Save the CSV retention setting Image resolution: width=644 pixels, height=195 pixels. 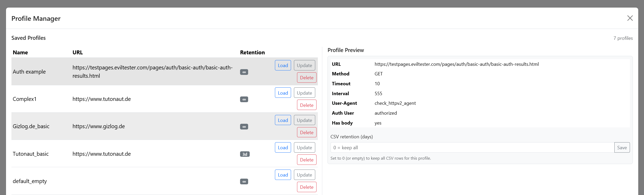coord(622,147)
